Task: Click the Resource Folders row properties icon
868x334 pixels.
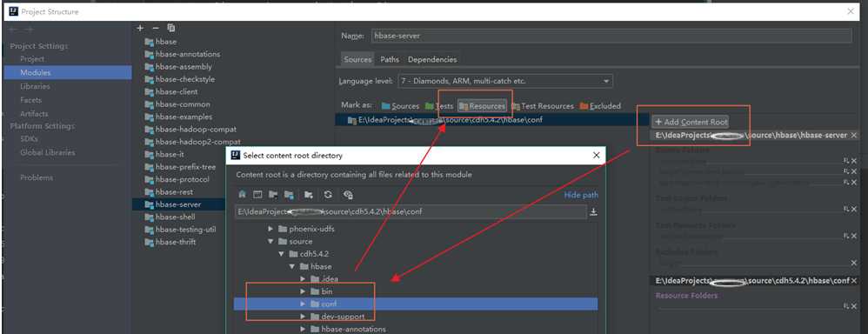Action: click(846, 306)
